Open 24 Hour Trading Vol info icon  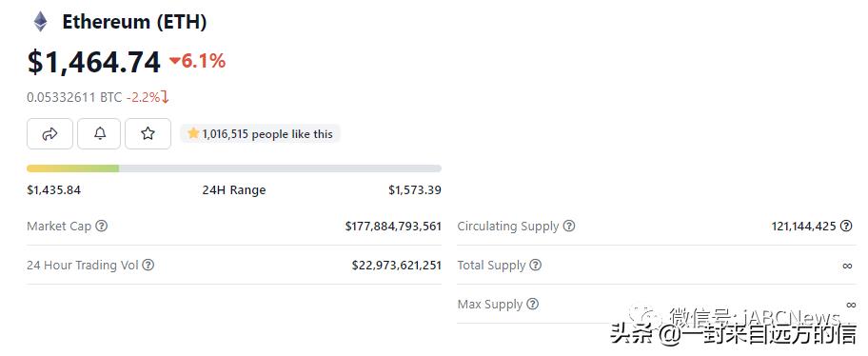click(x=148, y=266)
